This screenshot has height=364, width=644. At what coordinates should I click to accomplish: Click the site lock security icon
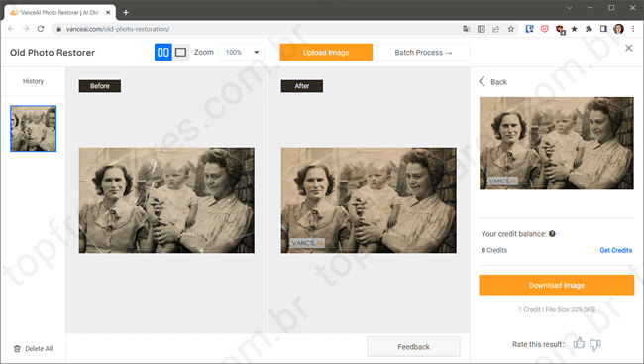click(x=58, y=29)
